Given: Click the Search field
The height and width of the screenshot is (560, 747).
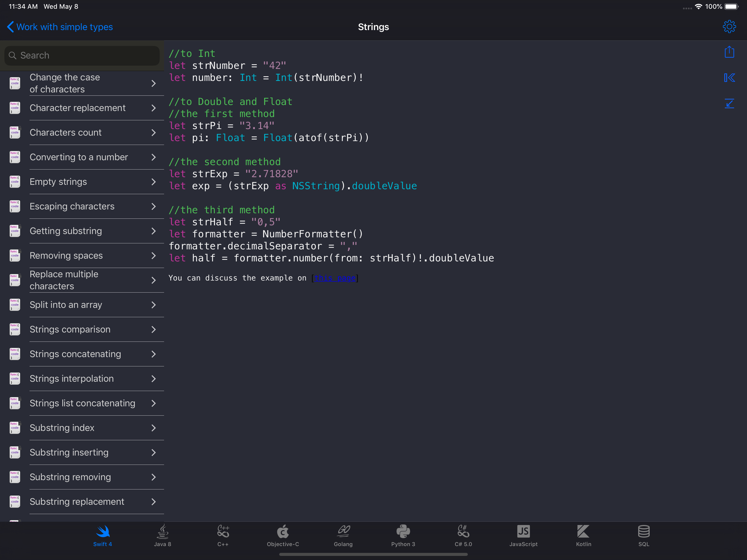Looking at the screenshot, I should coord(82,56).
